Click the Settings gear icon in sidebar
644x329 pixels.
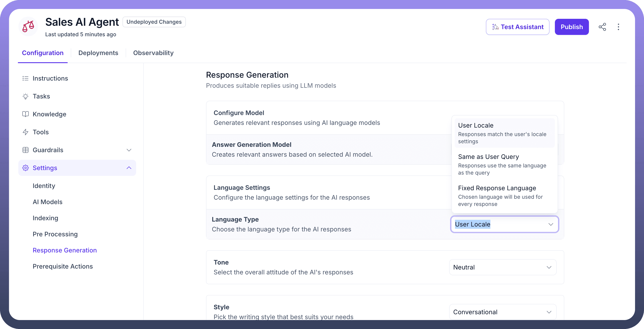pyautogui.click(x=25, y=168)
